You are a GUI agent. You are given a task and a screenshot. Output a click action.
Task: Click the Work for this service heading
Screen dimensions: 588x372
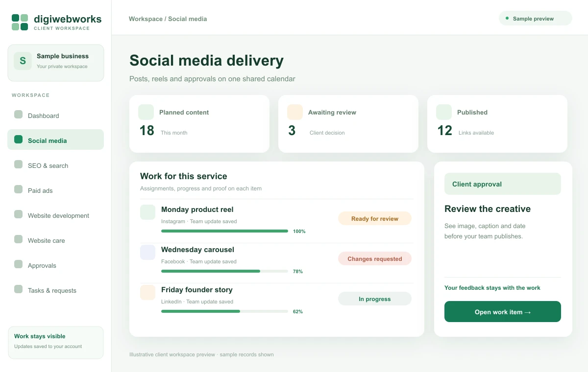click(184, 176)
